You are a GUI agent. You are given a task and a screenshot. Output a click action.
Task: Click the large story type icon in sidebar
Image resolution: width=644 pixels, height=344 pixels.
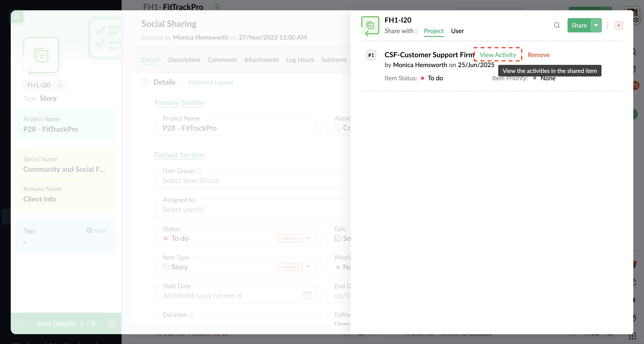pos(41,55)
